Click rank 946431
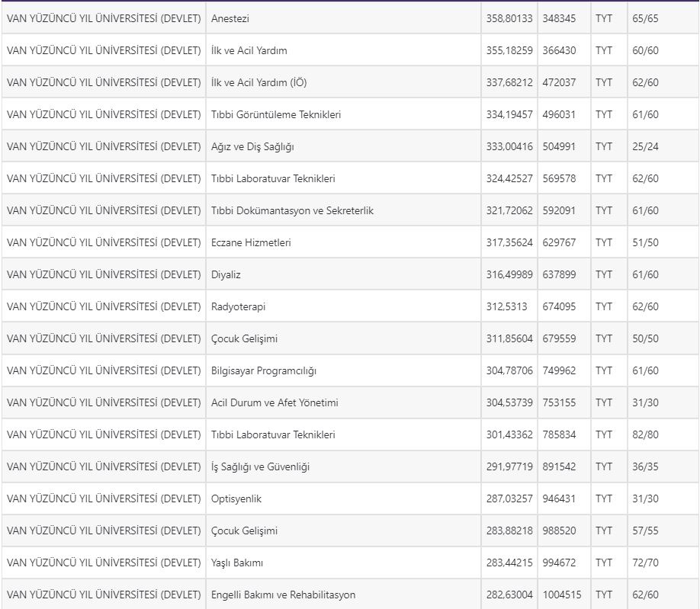The width and height of the screenshot is (700, 609). (x=559, y=498)
